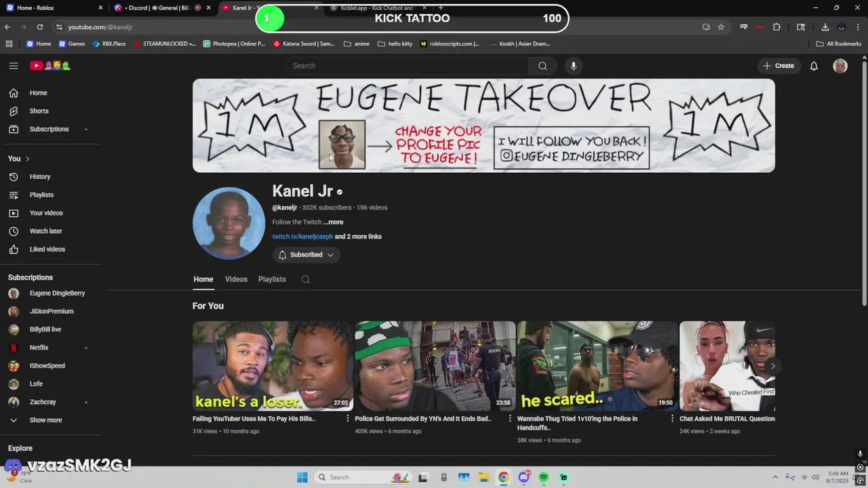Open Photopea bookmark
Screen dimensions: 868x488
(x=234, y=43)
